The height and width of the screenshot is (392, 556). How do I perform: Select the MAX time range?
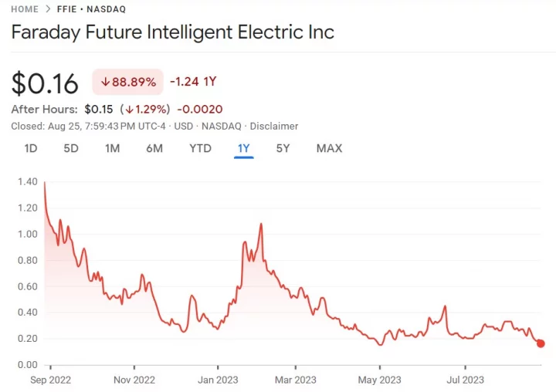tap(329, 148)
